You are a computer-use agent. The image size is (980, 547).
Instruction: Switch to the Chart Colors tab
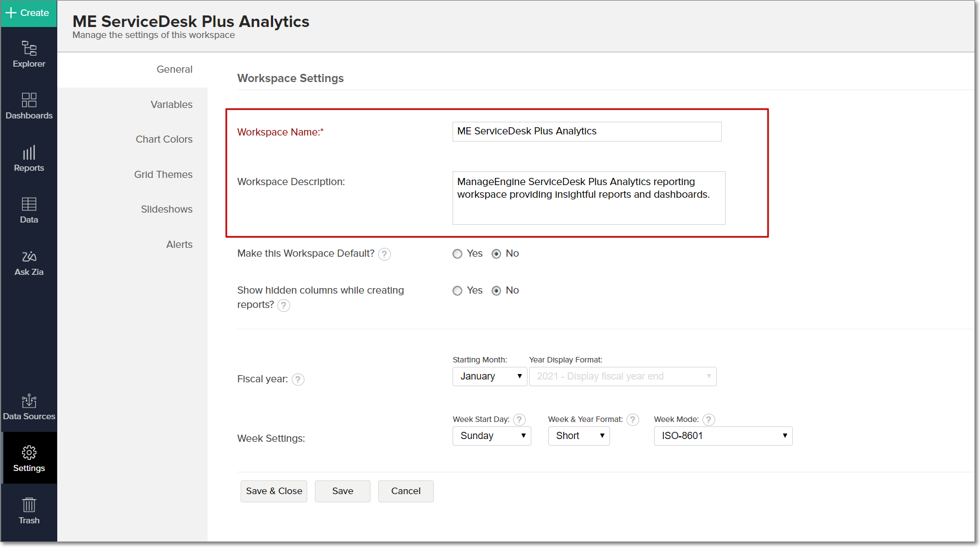click(164, 139)
